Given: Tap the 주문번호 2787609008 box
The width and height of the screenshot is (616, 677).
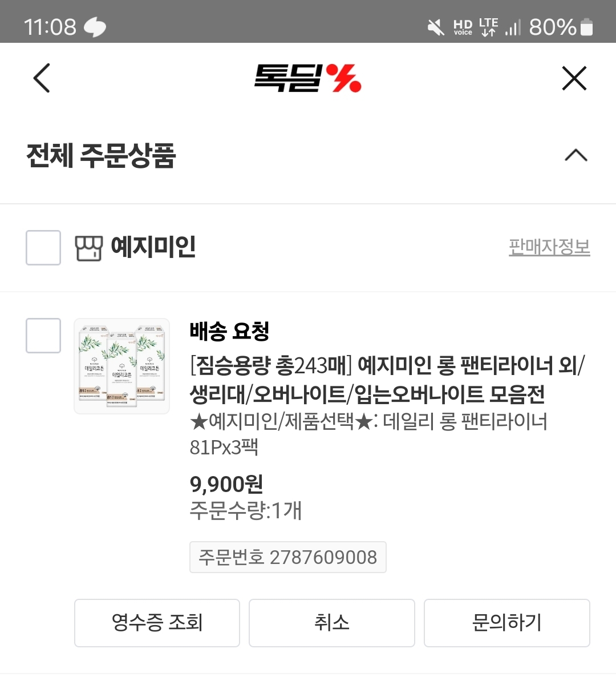Looking at the screenshot, I should (288, 557).
